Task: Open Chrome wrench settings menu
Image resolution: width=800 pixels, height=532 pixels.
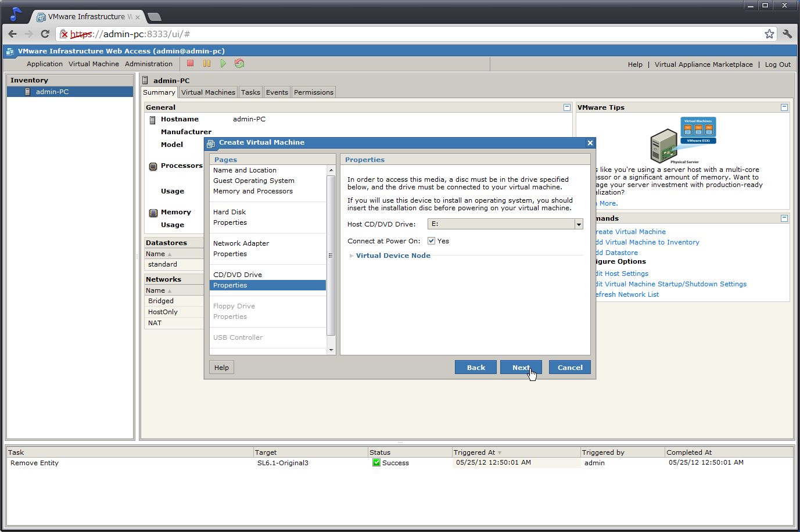Action: pos(787,34)
